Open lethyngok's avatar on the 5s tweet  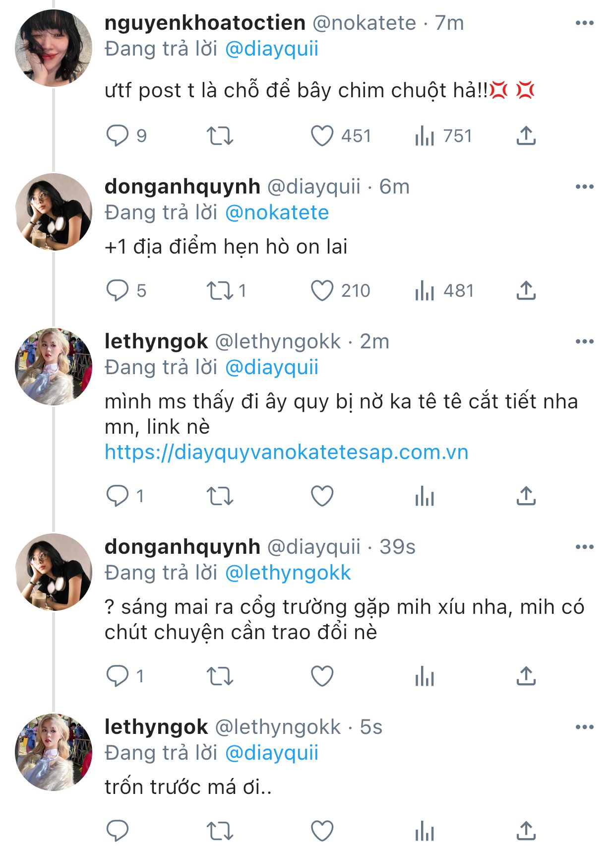point(54,752)
